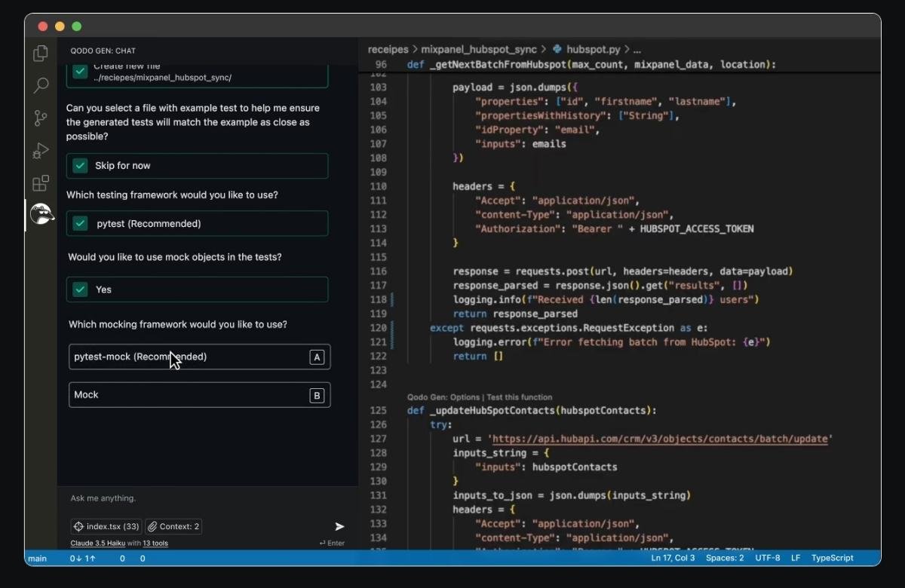Open the Run and Debug view
The height and width of the screenshot is (588, 905).
[x=41, y=151]
